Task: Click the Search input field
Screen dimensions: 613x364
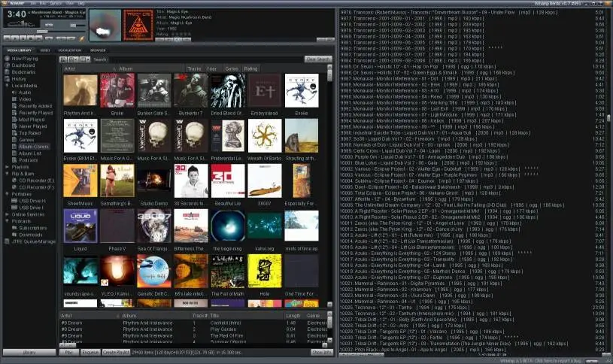Action: 205,59
